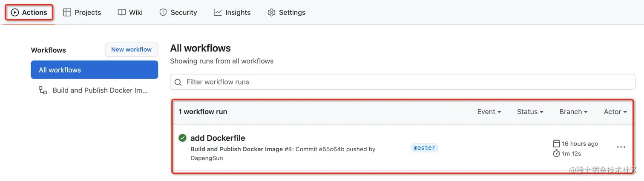Open the Wiki tab
Viewport: 644px width, 181px height.
coord(135,12)
